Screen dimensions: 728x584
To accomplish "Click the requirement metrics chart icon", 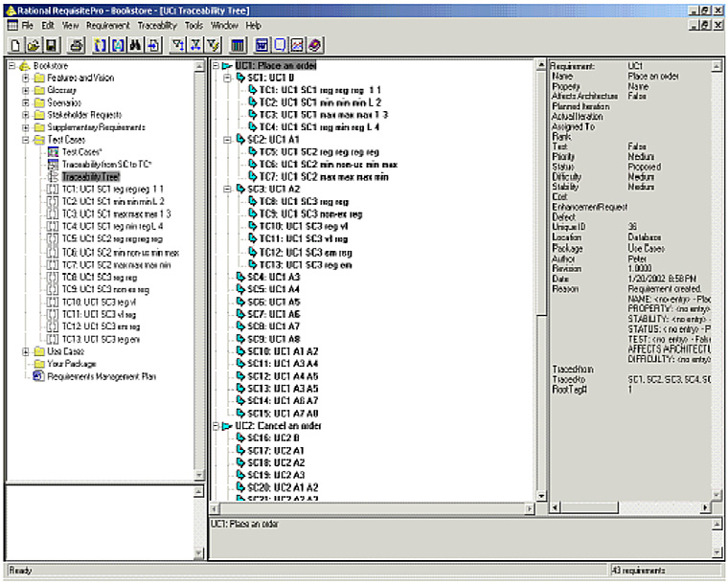I will coord(297,45).
